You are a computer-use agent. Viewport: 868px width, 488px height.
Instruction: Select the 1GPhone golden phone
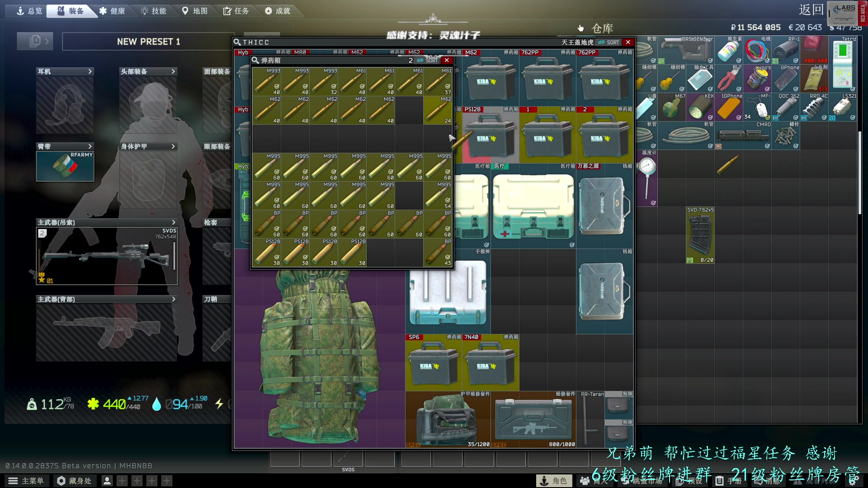coord(728,107)
